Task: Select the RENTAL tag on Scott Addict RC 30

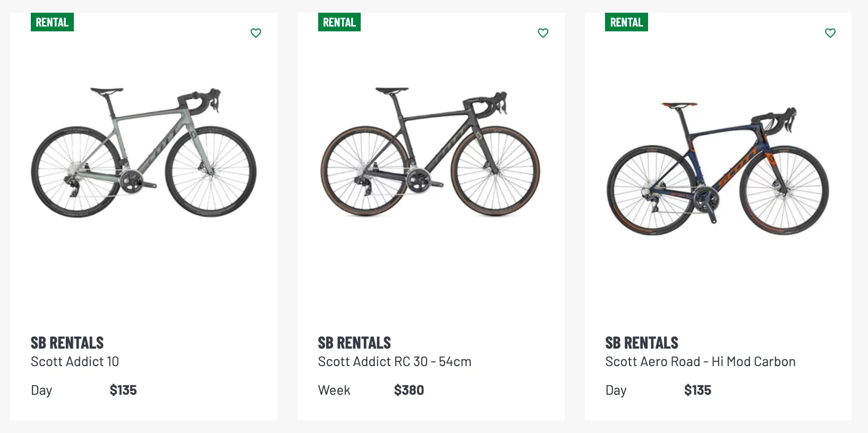Action: click(339, 22)
